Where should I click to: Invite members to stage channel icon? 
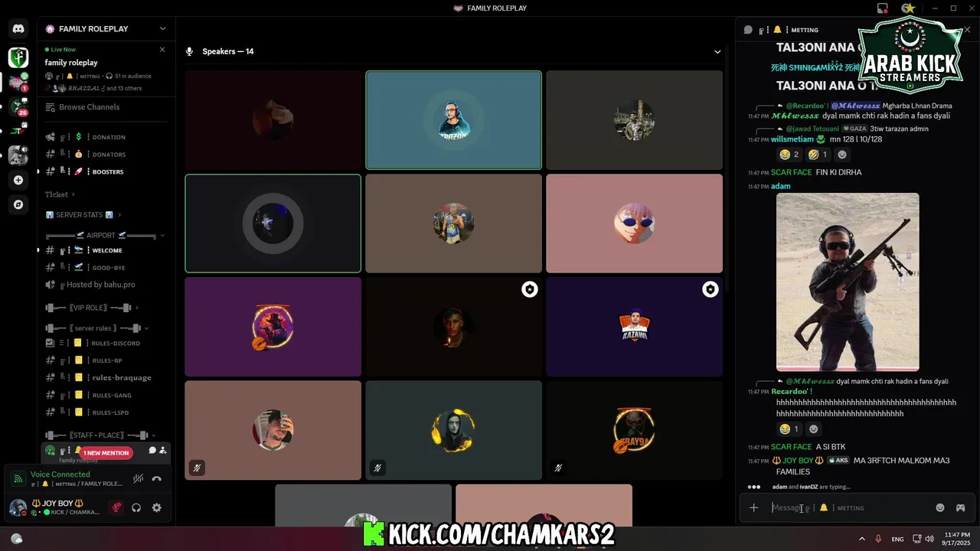tap(163, 451)
